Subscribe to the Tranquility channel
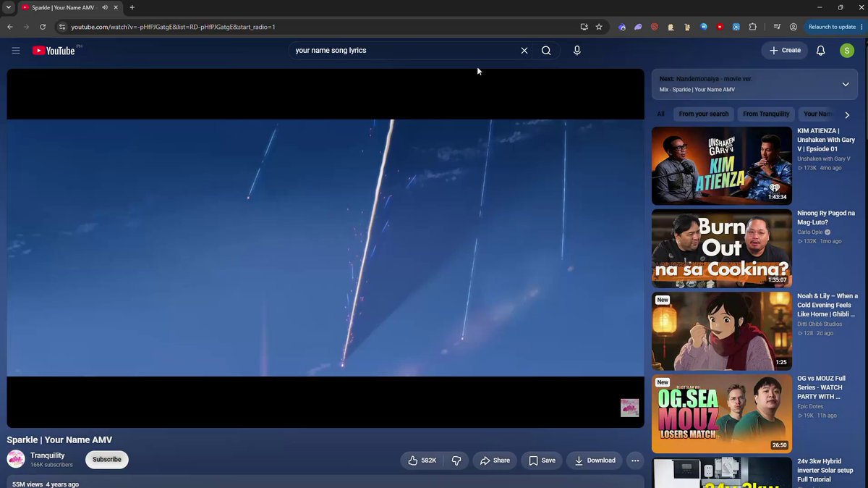868x488 pixels. (x=107, y=460)
